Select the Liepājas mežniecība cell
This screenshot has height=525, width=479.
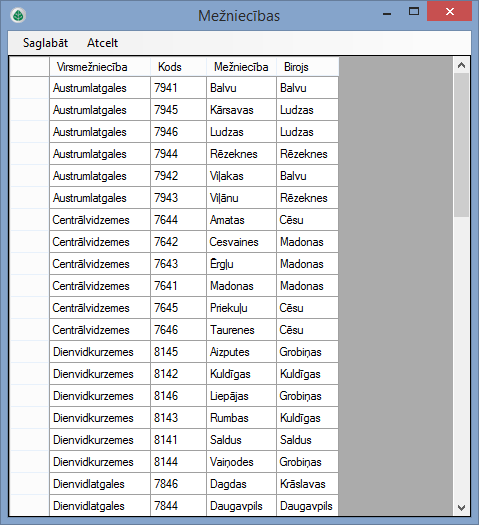[241, 396]
